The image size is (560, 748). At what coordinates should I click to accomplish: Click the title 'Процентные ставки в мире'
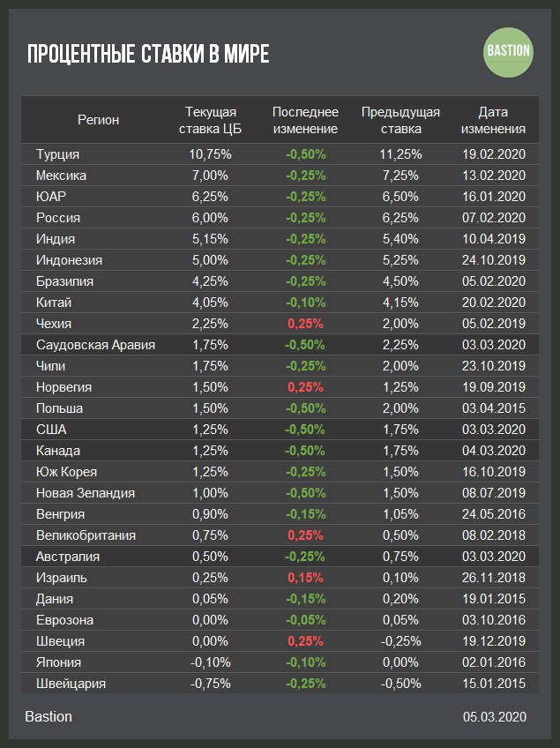(148, 55)
